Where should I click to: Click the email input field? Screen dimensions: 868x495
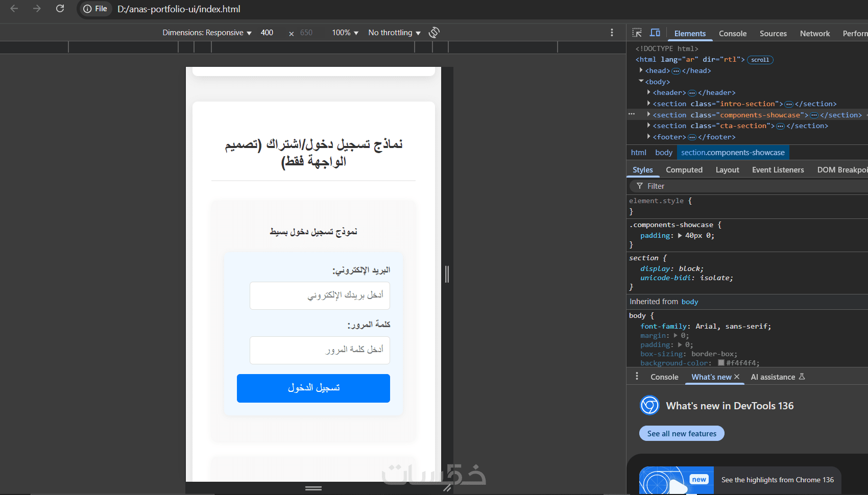pos(320,295)
